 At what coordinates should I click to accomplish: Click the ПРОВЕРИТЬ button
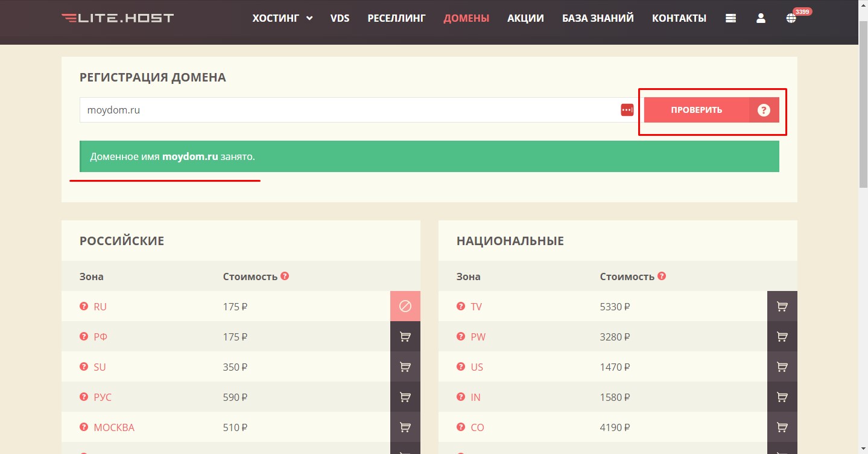tap(697, 110)
